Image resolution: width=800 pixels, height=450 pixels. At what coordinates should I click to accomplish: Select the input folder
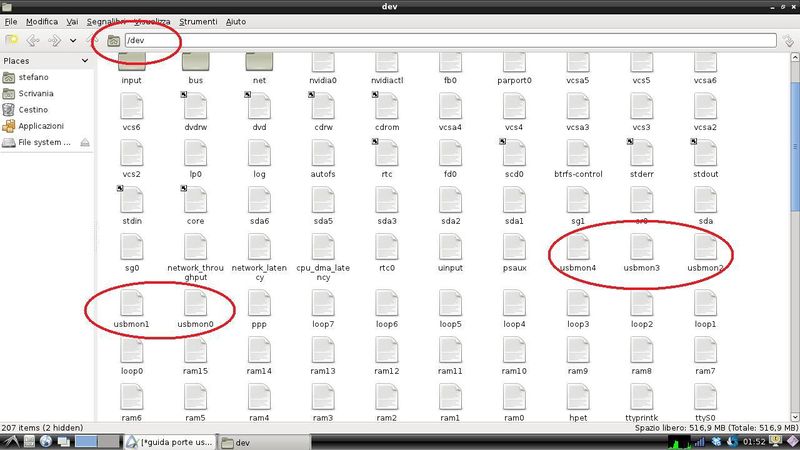(132, 68)
